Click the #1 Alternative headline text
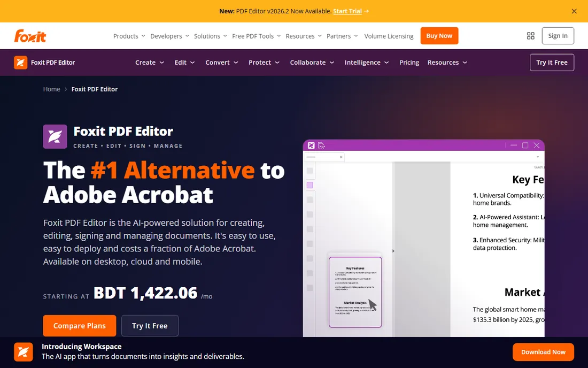 pos(173,170)
